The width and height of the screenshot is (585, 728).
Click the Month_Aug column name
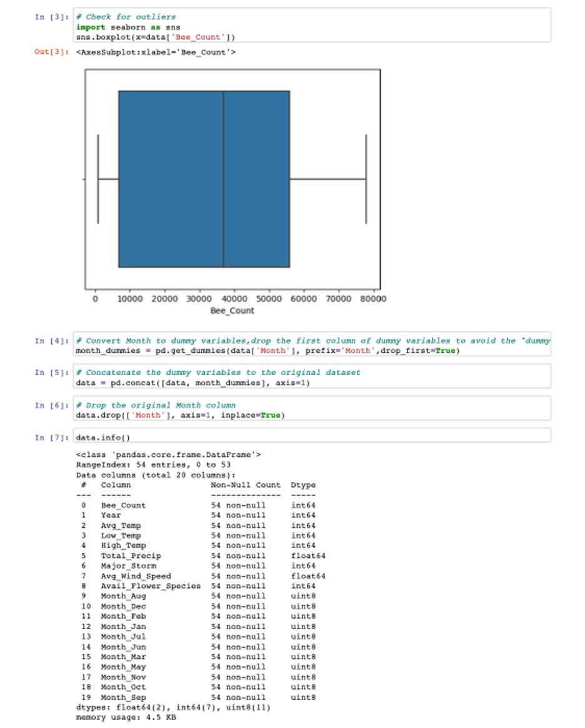123,596
